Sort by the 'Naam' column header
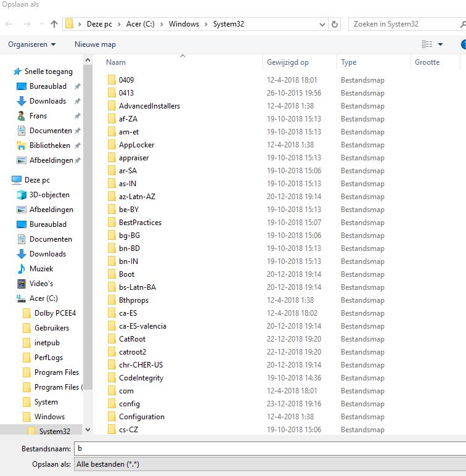 [116, 62]
